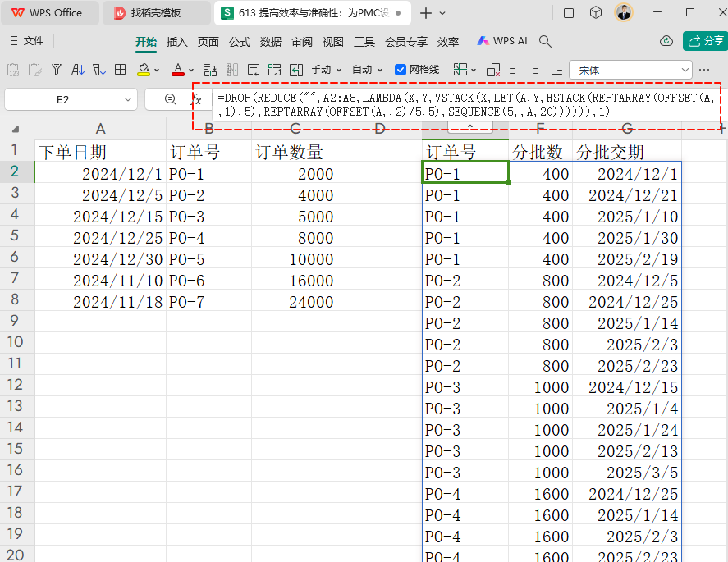Toggle the 网格线 gridlines checkbox
The height and width of the screenshot is (562, 728).
point(401,70)
